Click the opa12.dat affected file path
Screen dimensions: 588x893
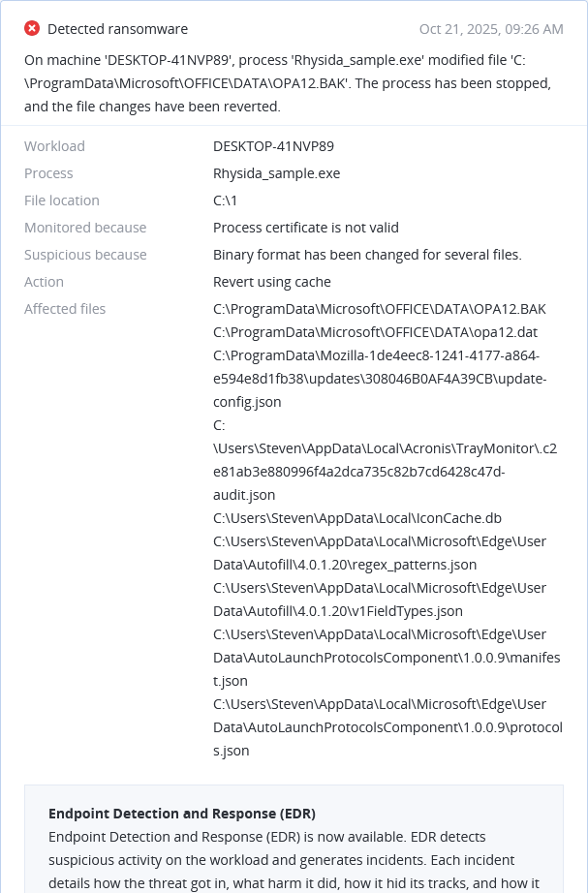[x=374, y=332]
